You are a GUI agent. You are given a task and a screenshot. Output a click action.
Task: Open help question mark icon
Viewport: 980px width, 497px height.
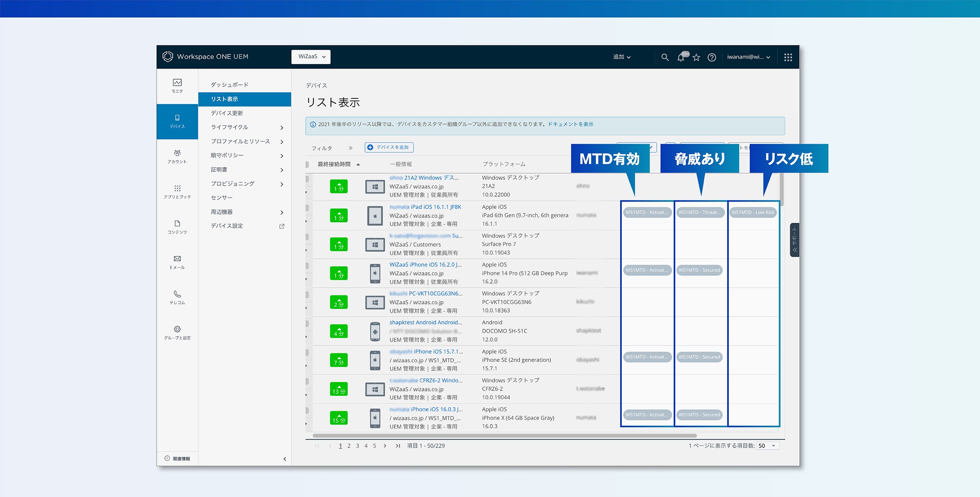coord(712,58)
